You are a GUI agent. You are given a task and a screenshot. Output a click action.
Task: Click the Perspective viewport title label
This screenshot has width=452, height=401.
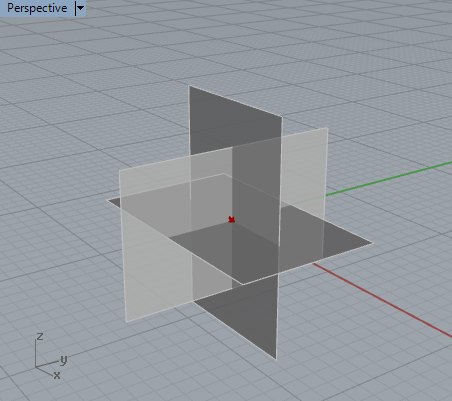tap(37, 8)
